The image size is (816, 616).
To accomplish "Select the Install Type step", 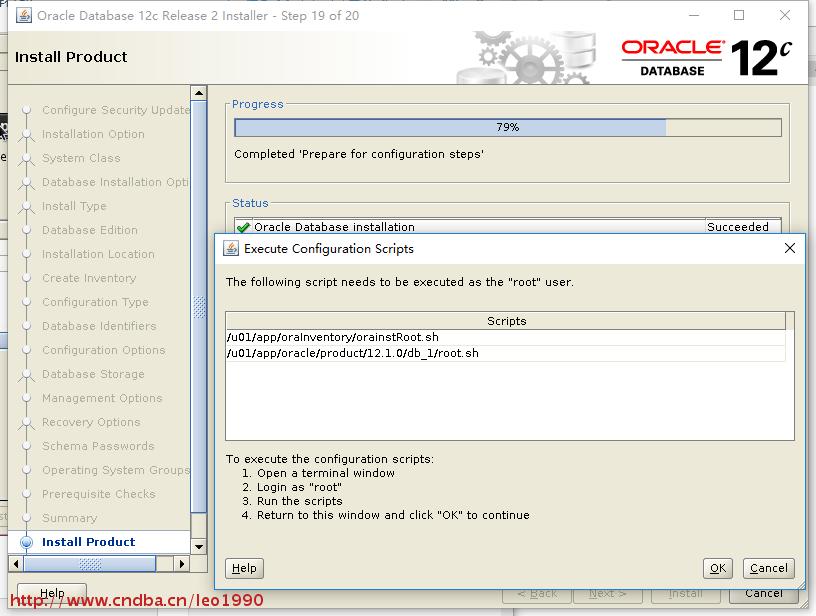I will (x=74, y=207).
